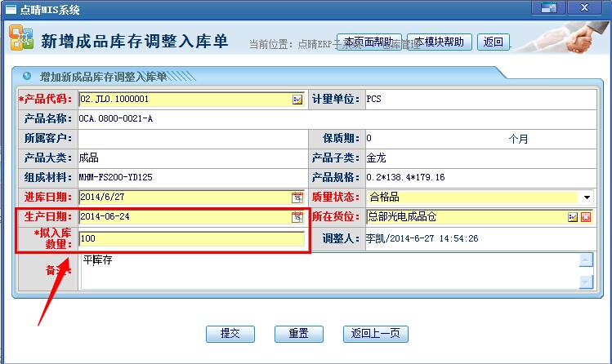
Task: Go back via 返回上一页 button
Action: [x=375, y=334]
